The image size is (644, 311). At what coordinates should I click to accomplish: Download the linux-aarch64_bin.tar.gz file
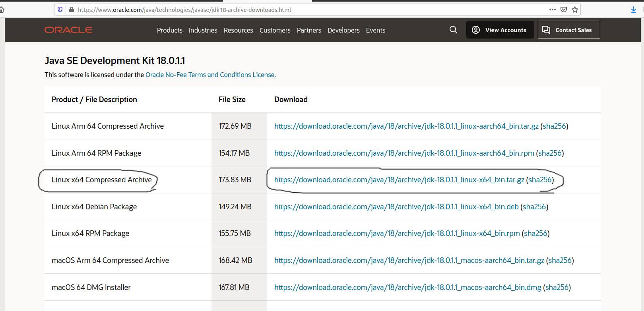click(x=406, y=126)
